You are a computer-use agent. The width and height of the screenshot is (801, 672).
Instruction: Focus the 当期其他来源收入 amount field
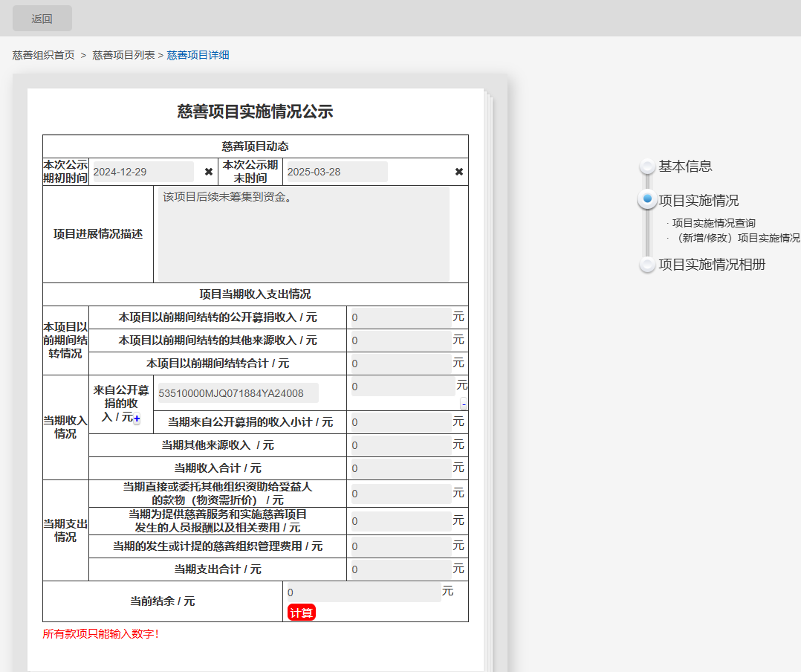point(401,446)
